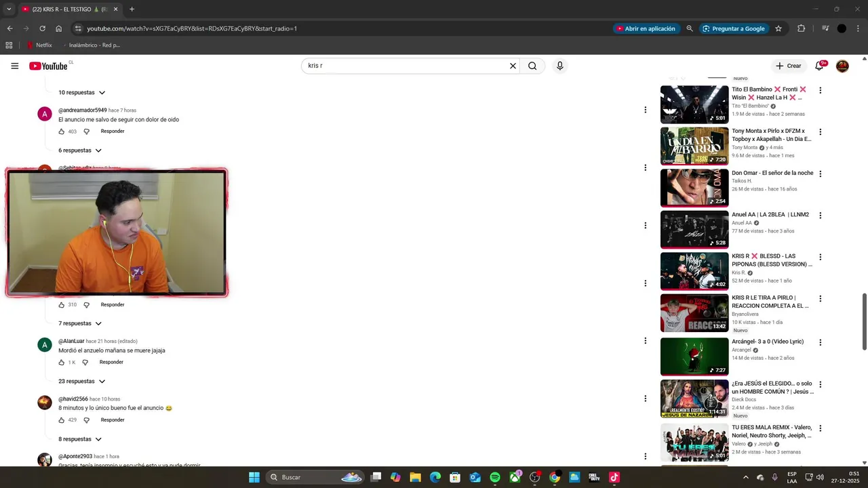Screen dimensions: 868x488
Task: Open the Chrome tab search dropdown
Action: coord(9,9)
